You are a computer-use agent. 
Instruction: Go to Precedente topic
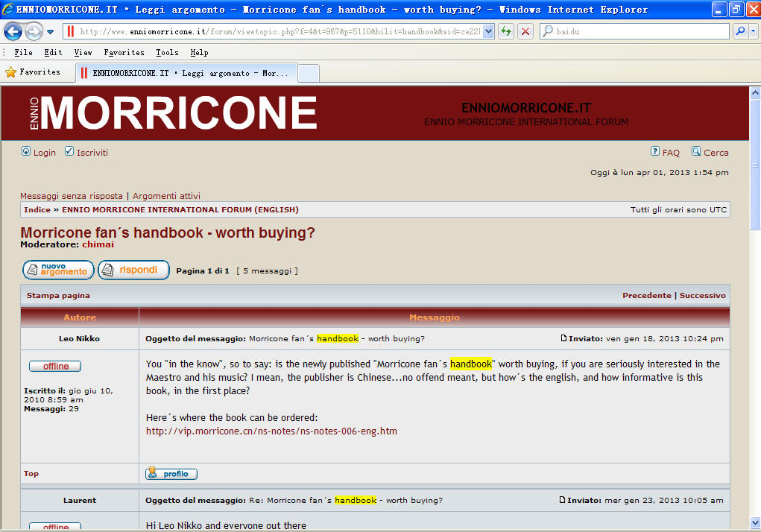click(x=647, y=295)
